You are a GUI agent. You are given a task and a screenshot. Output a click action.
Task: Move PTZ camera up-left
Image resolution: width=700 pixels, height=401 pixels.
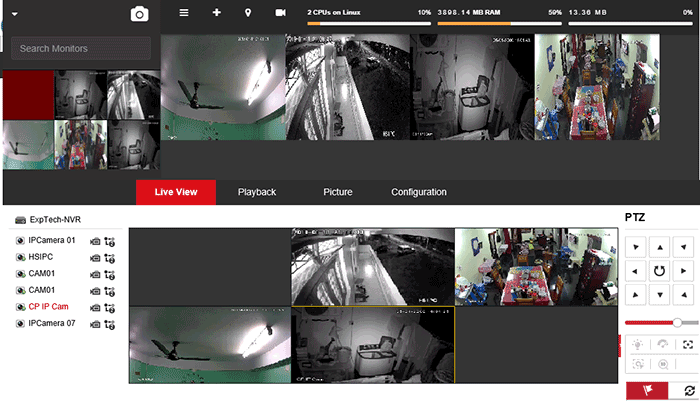[636, 247]
